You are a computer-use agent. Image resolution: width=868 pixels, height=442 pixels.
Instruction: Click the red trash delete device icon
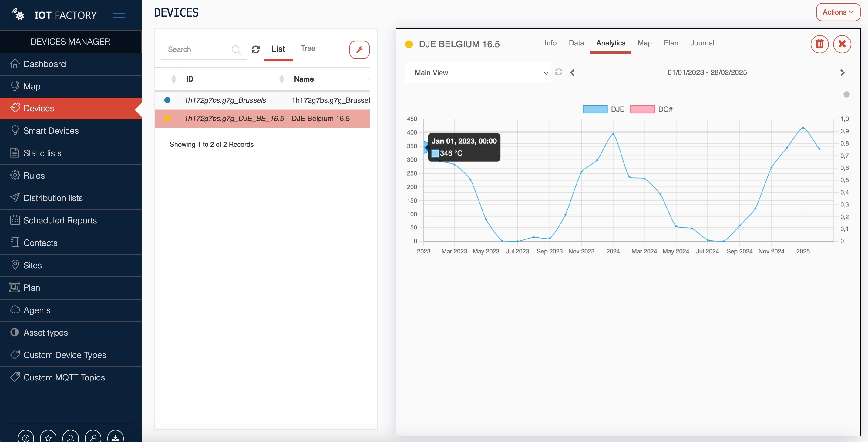point(819,44)
